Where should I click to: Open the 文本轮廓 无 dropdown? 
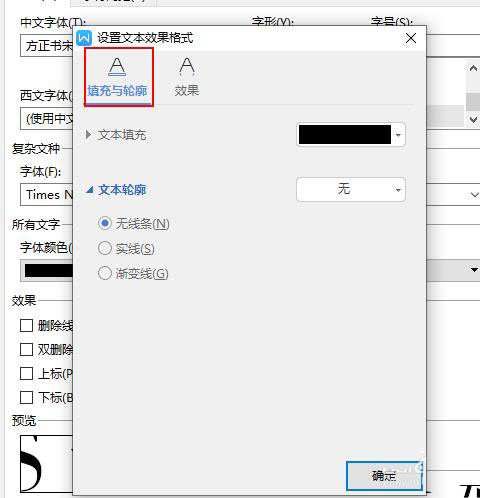pos(351,190)
